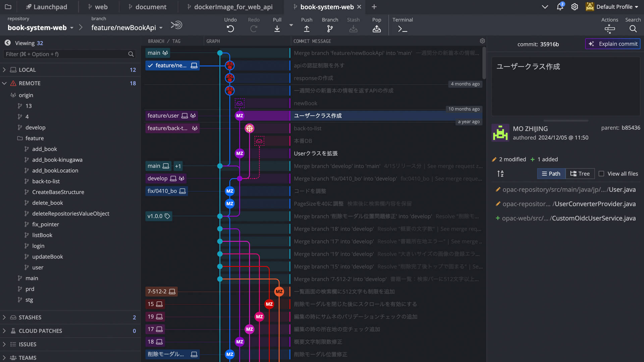
Task: Switch file list to Path view
Action: click(551, 174)
